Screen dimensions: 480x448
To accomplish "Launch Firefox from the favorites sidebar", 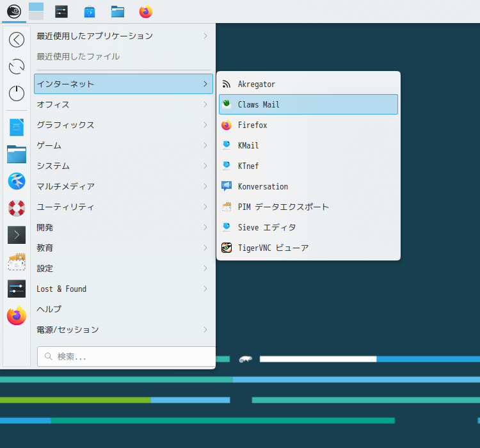I will [17, 316].
